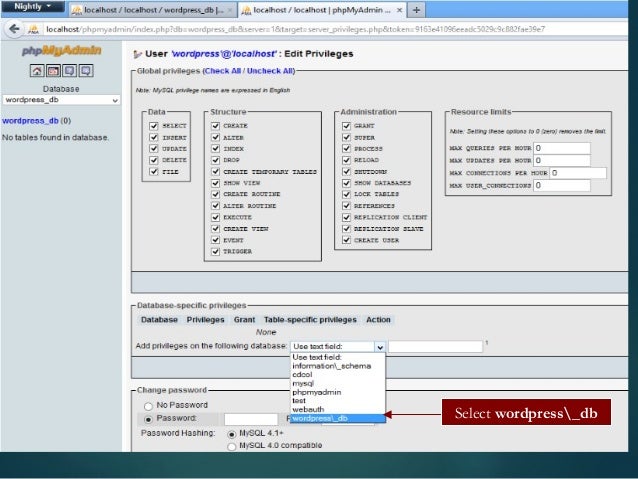Viewport: 638px width, 479px height.
Task: Open the Database dropdown in sidebar
Action: [58, 100]
